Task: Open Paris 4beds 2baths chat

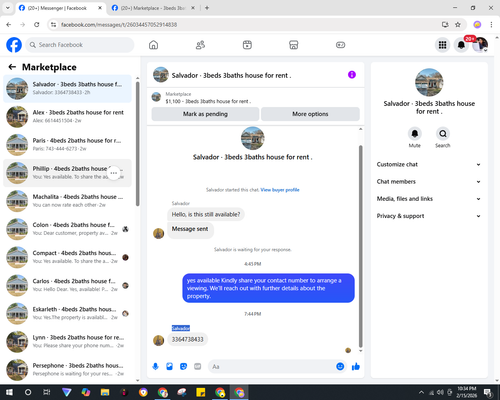Action: pos(67,145)
